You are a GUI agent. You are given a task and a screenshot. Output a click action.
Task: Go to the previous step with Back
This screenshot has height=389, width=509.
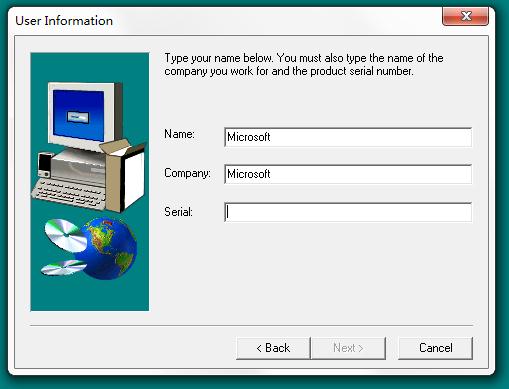coord(273,348)
